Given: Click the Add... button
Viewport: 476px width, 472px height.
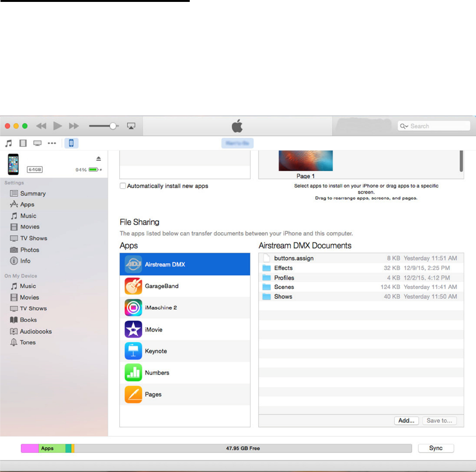Looking at the screenshot, I should 406,421.
